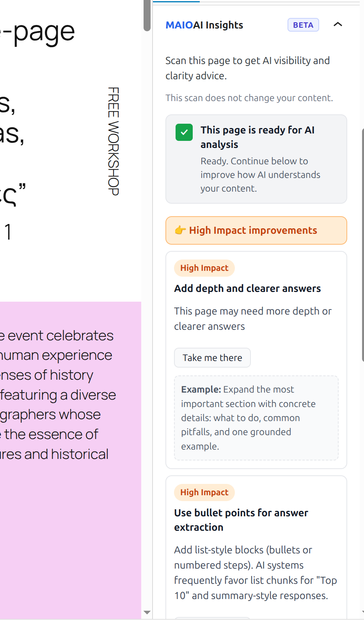Click "Use bullet points for answer extraction" heading

pyautogui.click(x=241, y=520)
